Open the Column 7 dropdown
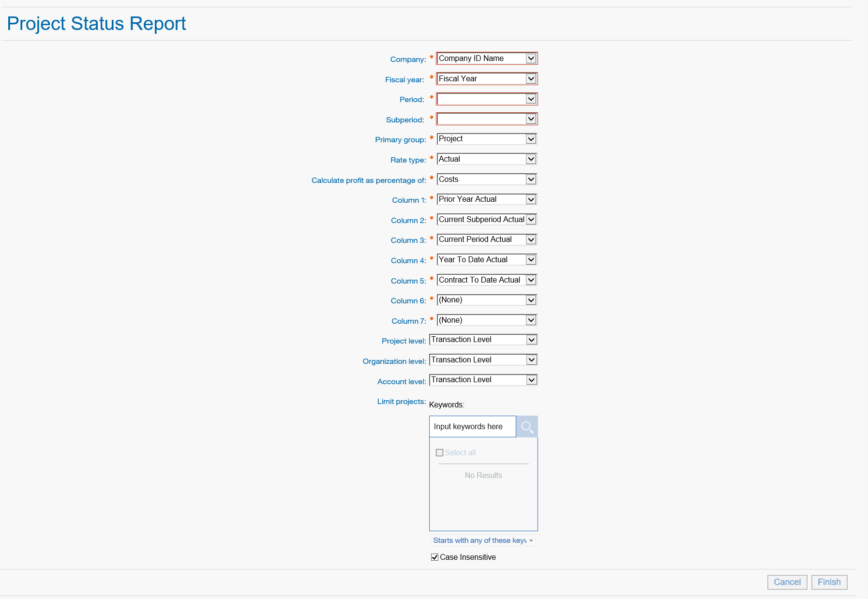The width and height of the screenshot is (868, 599). (x=486, y=320)
